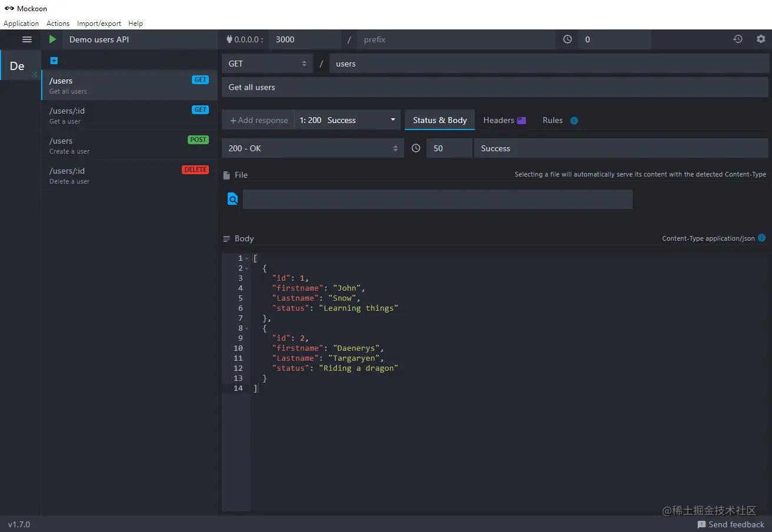Click "Daenerys" value in body editor

pos(358,348)
